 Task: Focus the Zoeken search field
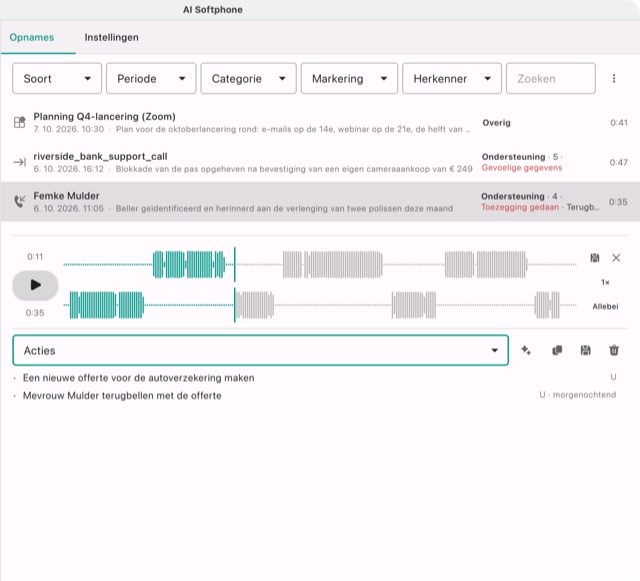pos(551,78)
